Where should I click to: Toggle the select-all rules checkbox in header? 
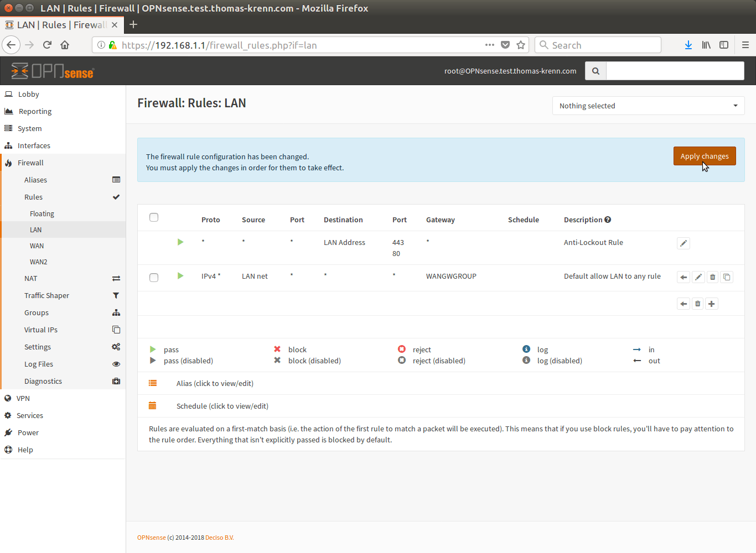pos(154,217)
